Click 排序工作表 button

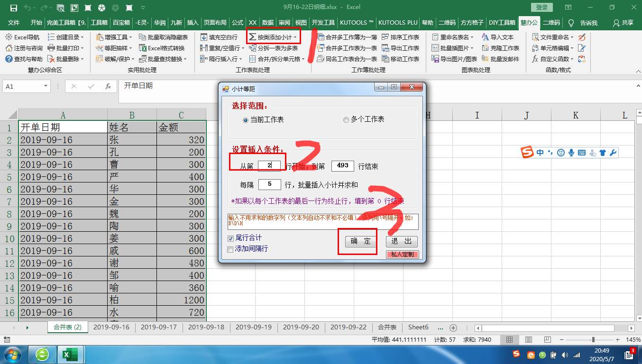coord(400,37)
